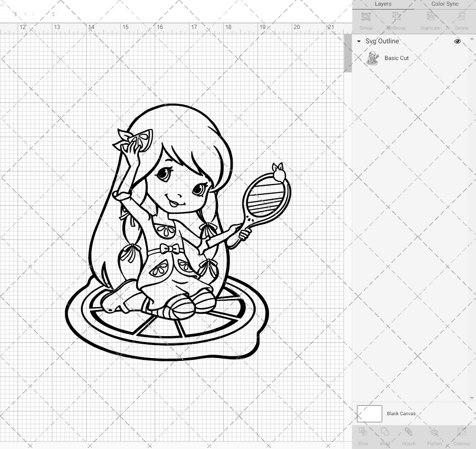Image resolution: width=476 pixels, height=449 pixels.
Task: Click the Attach tool icon
Action: pyautogui.click(x=408, y=432)
